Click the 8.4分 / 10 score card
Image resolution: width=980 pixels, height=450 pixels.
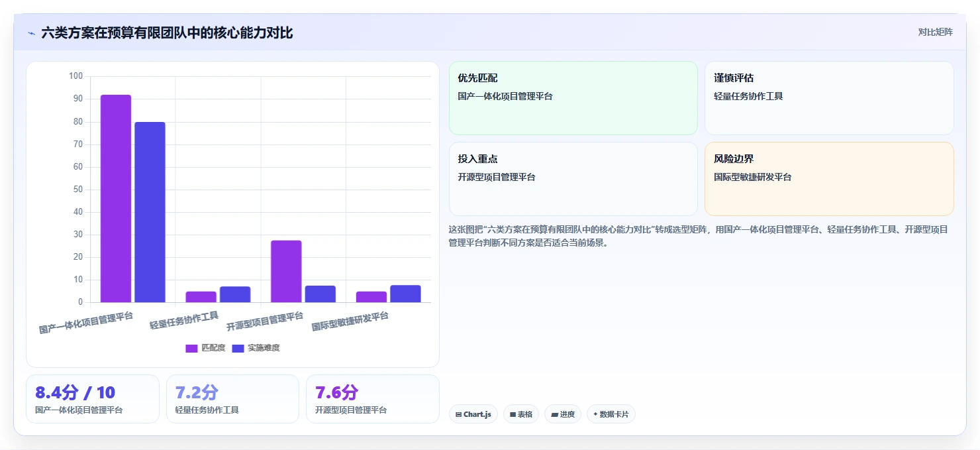(93, 399)
